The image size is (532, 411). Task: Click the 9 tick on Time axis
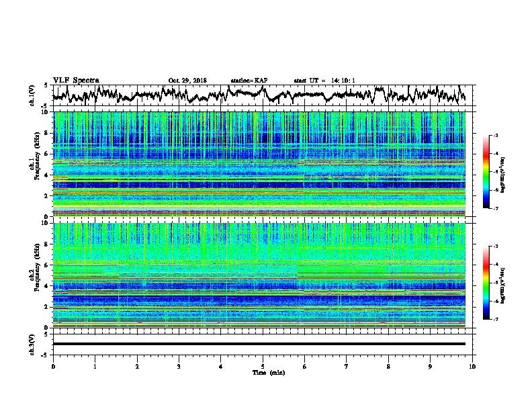click(x=430, y=367)
